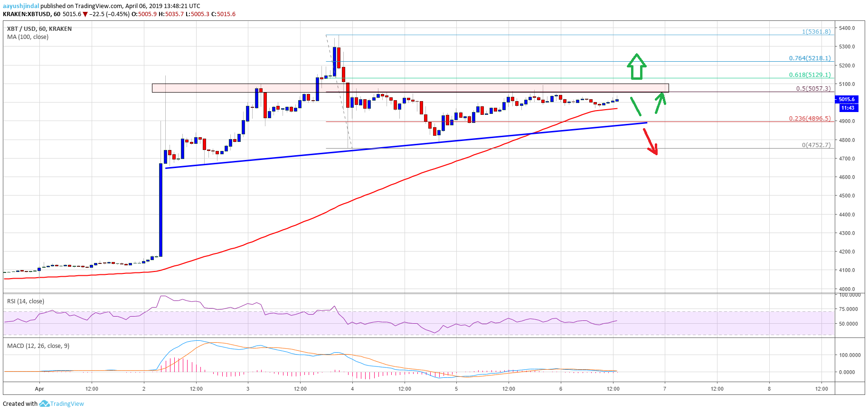Click the date 6 marker on time axis

(561, 389)
